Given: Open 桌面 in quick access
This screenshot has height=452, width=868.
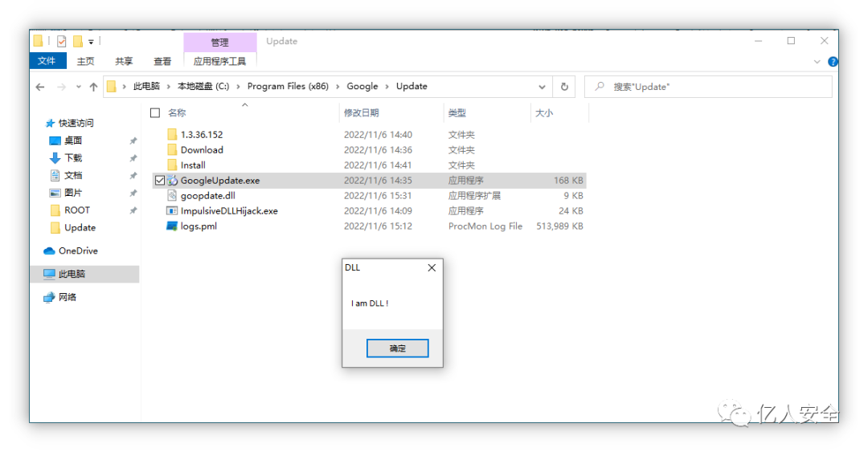Looking at the screenshot, I should click(x=72, y=140).
